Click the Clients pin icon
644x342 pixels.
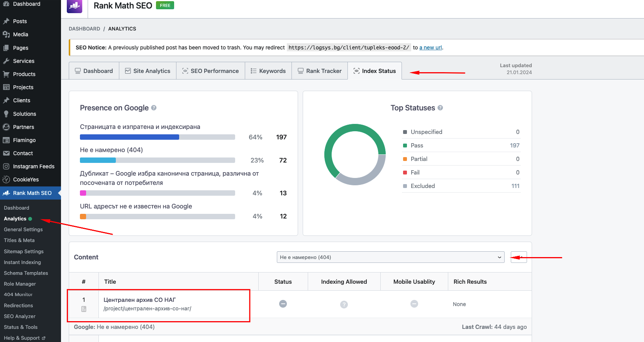pos(6,100)
